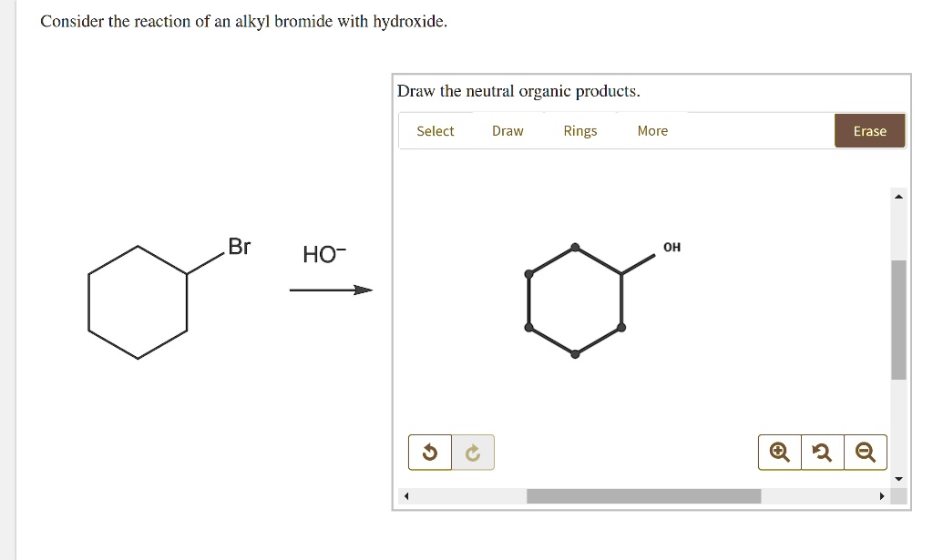Open the More options dropdown
933x560 pixels.
coord(652,130)
